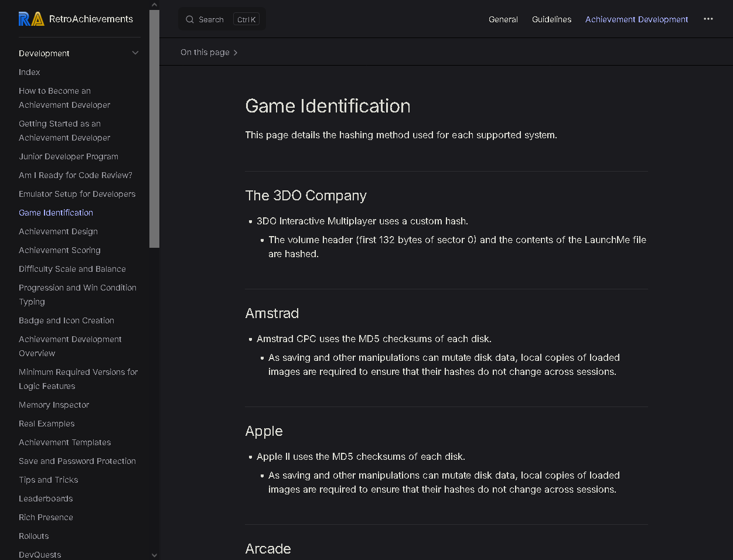Image resolution: width=733 pixels, height=560 pixels.
Task: Open the Memory Inspector page link
Action: 54,405
